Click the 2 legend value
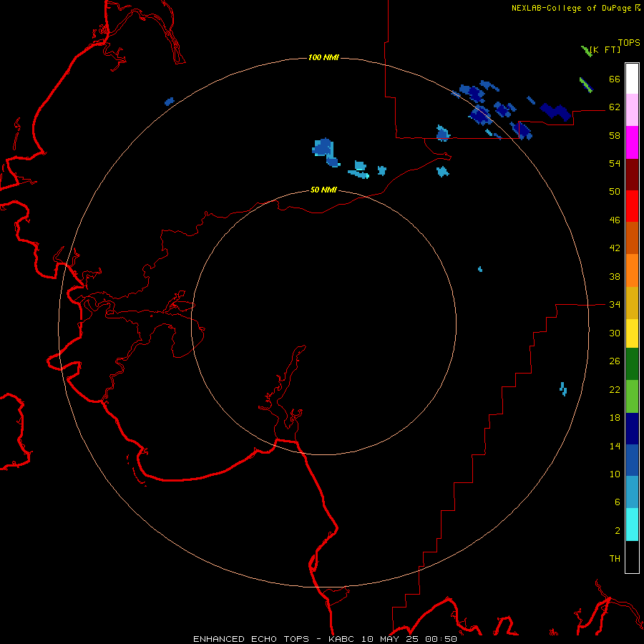Screen dimensions: 644x644 (x=618, y=530)
